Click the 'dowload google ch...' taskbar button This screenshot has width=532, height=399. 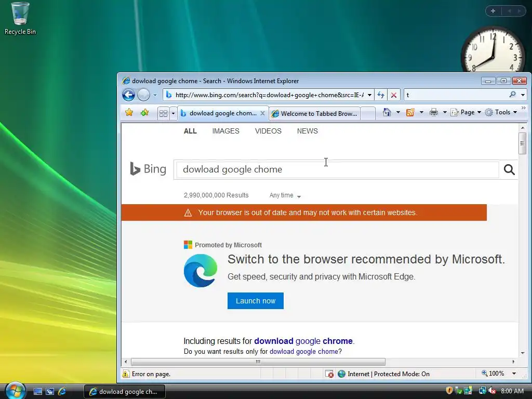[125, 392]
